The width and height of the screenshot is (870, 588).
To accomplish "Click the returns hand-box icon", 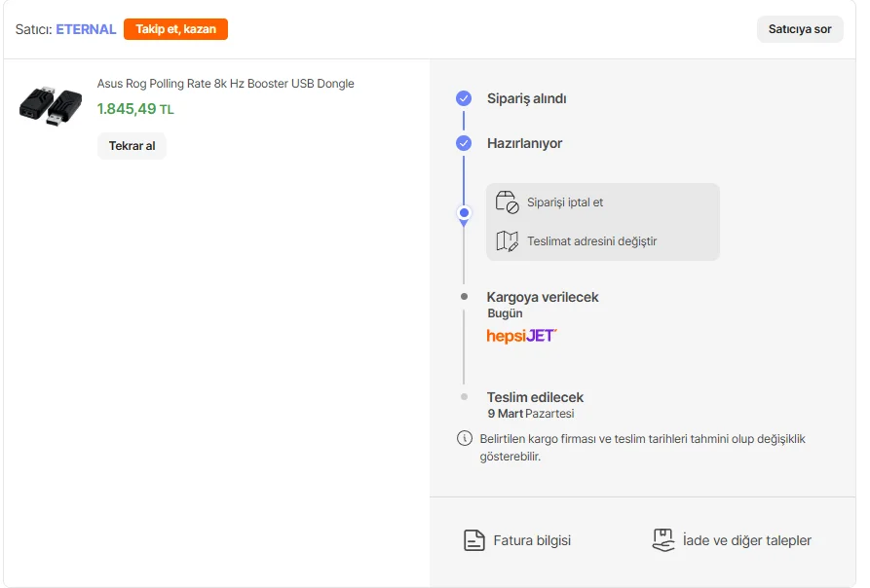I will [x=663, y=540].
